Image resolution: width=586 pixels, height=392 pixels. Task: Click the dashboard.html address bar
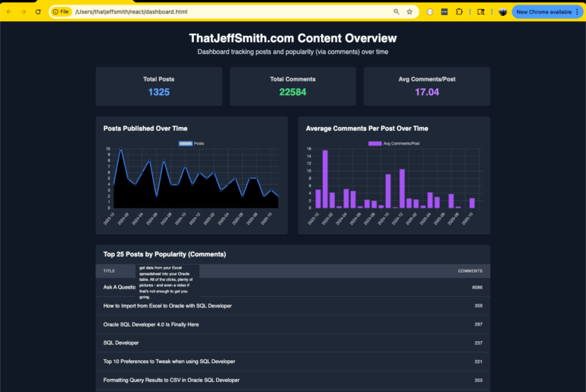(228, 12)
